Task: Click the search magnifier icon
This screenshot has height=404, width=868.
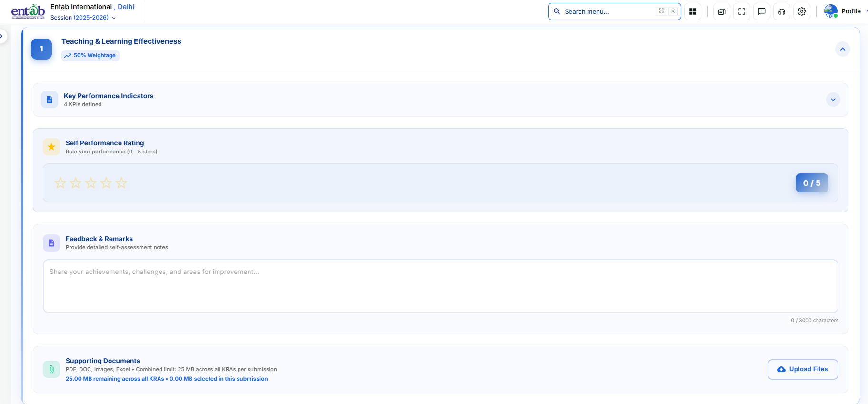Action: [x=557, y=11]
